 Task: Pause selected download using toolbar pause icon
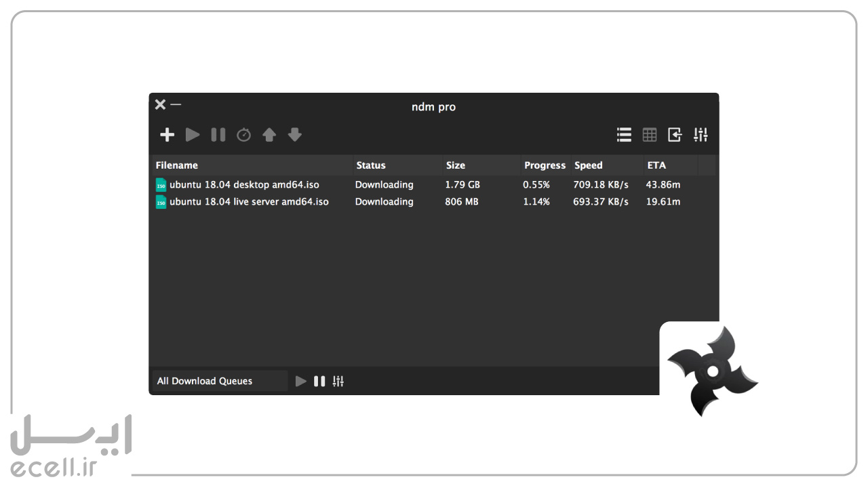(218, 135)
